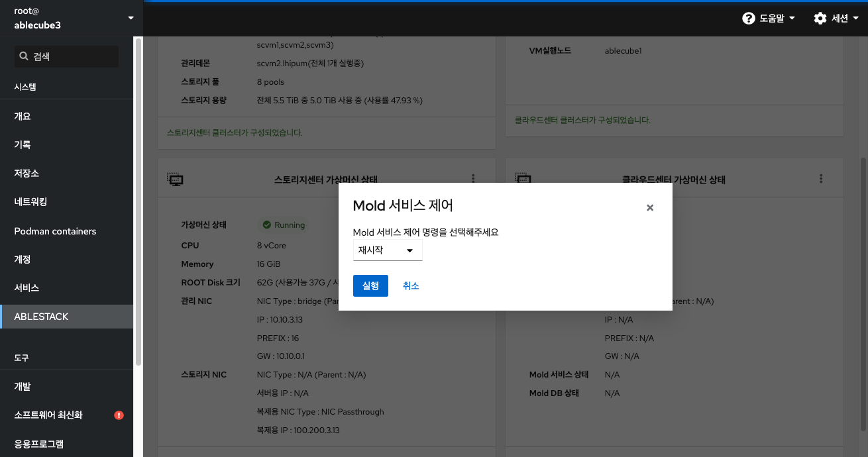868x457 pixels.
Task: Click the 'Mold 서비스 상태' label
Action: coord(559,375)
